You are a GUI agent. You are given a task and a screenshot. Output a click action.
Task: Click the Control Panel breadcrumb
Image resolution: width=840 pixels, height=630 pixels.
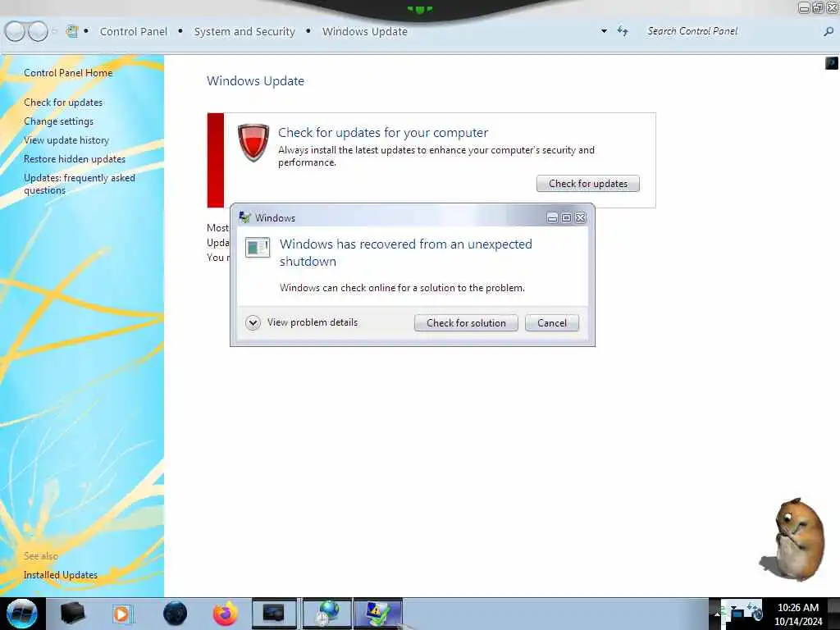(x=134, y=32)
